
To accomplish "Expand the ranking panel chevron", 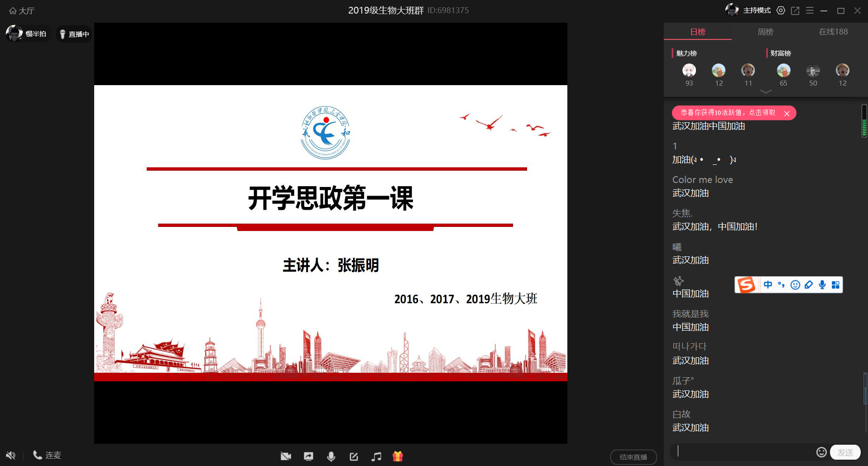I will [x=766, y=91].
